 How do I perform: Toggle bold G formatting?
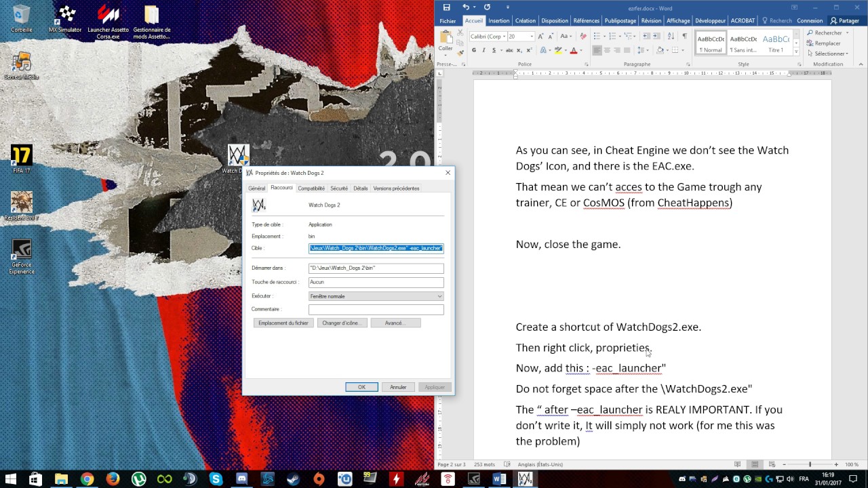coord(474,50)
